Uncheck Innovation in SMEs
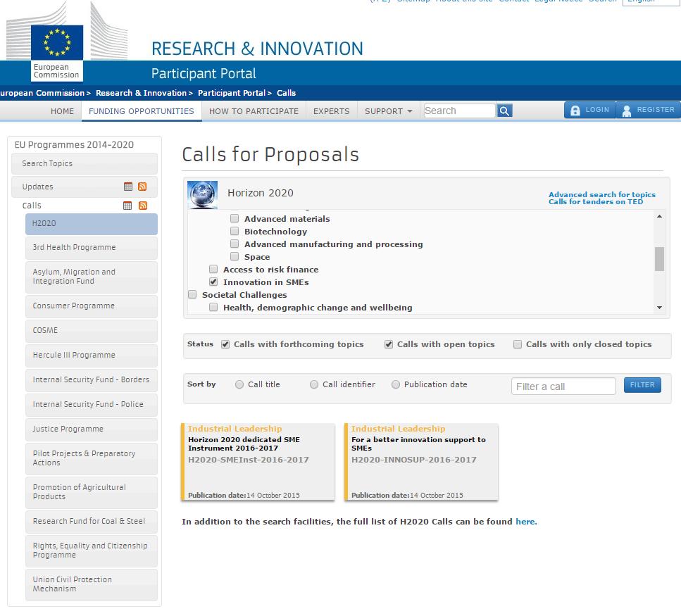This screenshot has height=616, width=681. pos(213,282)
